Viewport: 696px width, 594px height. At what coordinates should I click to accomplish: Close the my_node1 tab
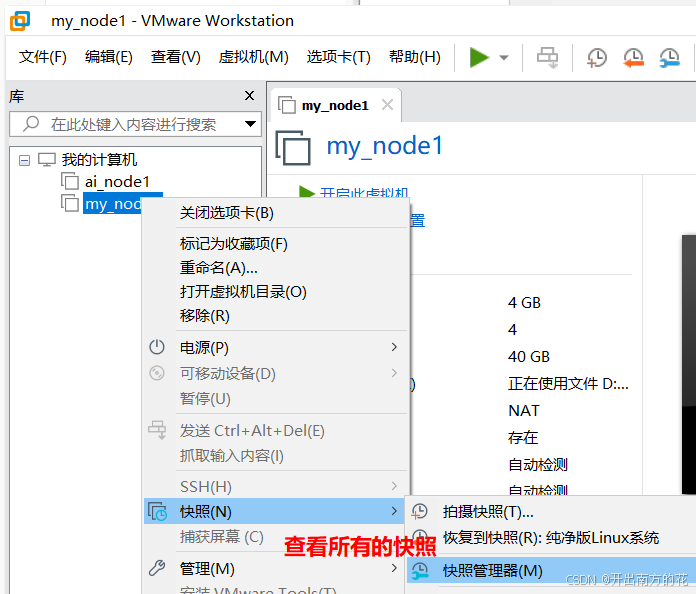[x=388, y=105]
